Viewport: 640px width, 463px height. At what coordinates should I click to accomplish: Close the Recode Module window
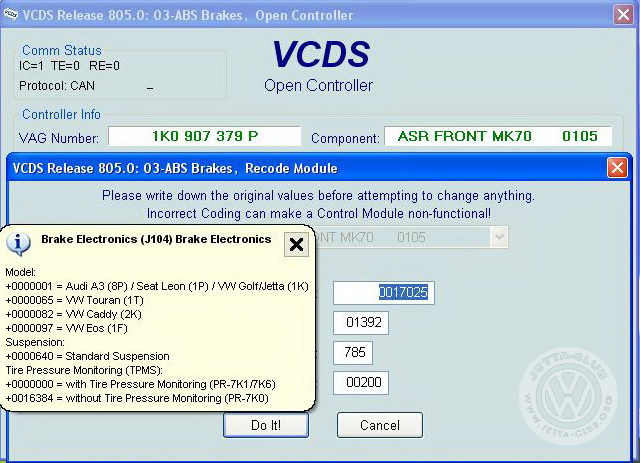pyautogui.click(x=617, y=168)
